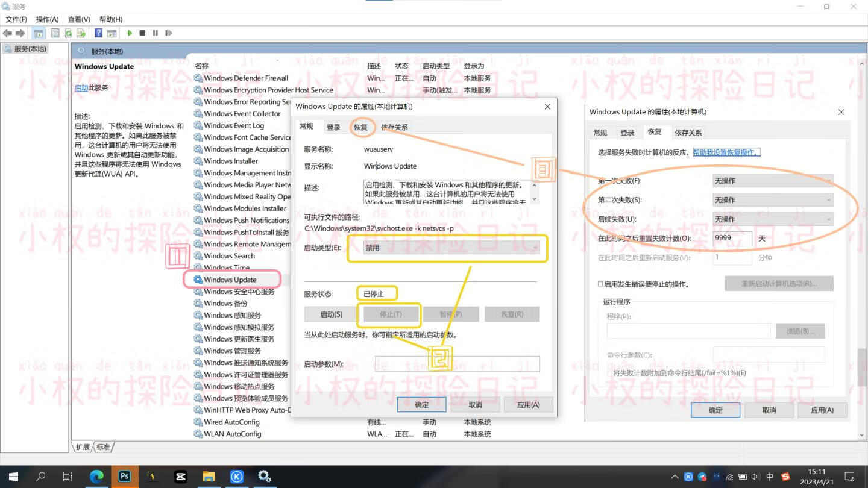Click the Restart Service toolbar icon
Screen dimensions: 868x488
point(169,33)
